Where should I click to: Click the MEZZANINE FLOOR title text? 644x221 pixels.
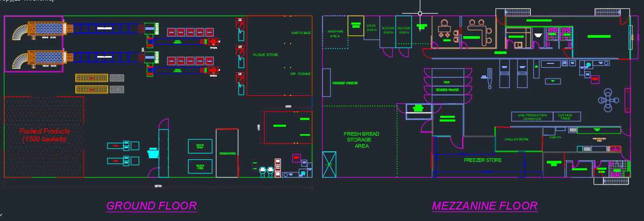485,206
